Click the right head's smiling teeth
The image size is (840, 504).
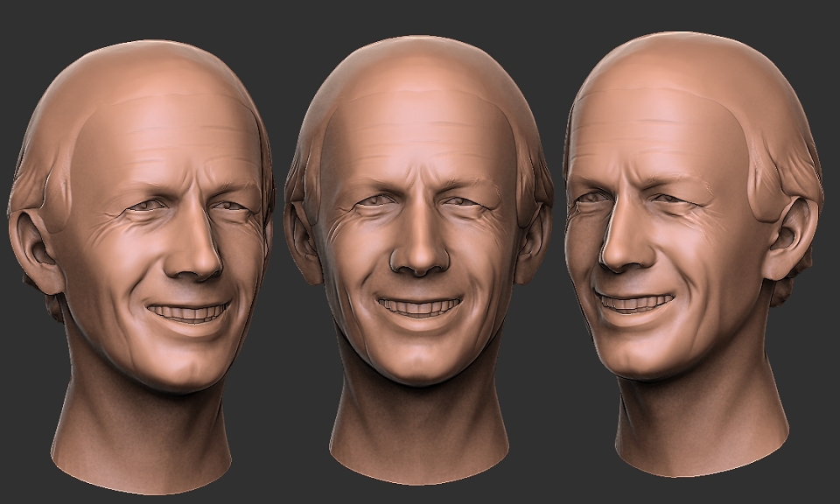point(633,303)
